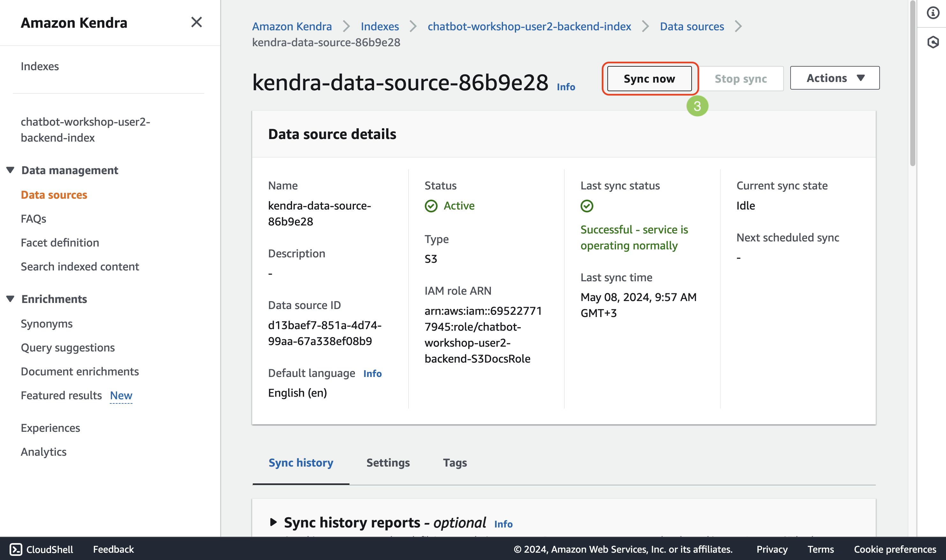This screenshot has height=560, width=946.
Task: Switch to the Tags tab
Action: tap(455, 463)
